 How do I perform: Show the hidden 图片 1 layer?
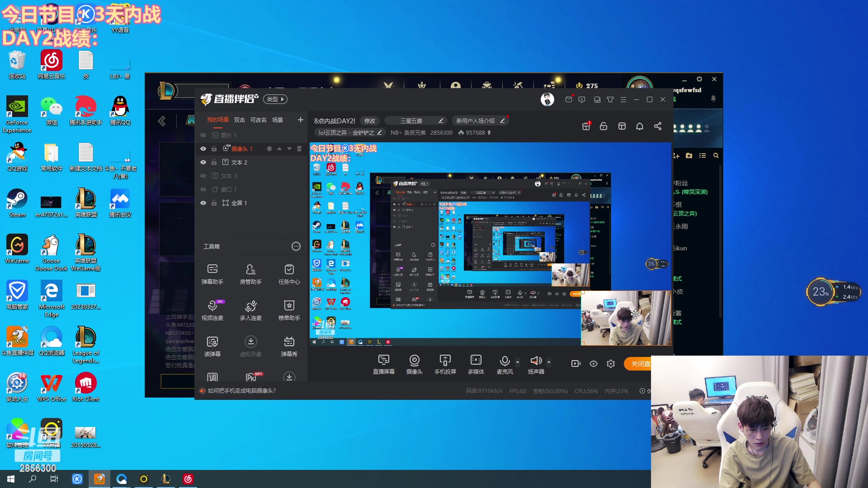point(203,135)
